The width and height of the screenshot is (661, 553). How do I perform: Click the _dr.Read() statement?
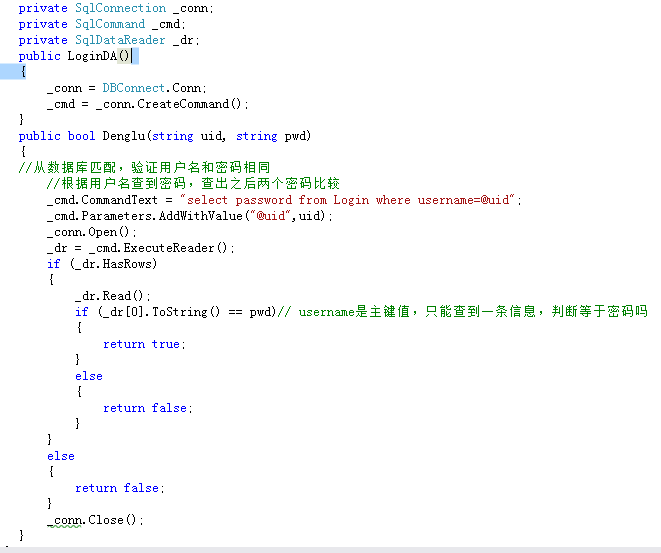(x=113, y=295)
